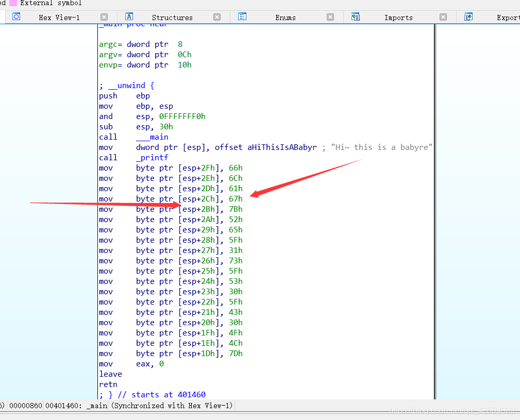Click the leave instruction
Screen dimensions: 520x420
click(x=110, y=374)
